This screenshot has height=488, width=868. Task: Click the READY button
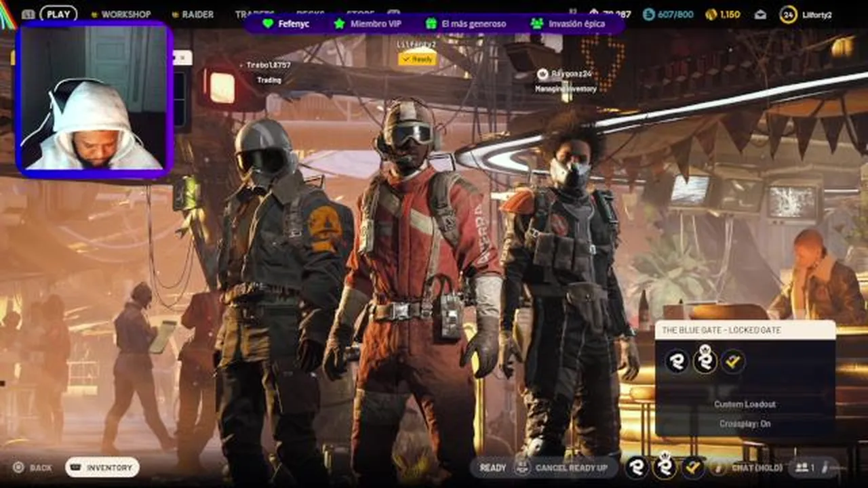point(493,468)
